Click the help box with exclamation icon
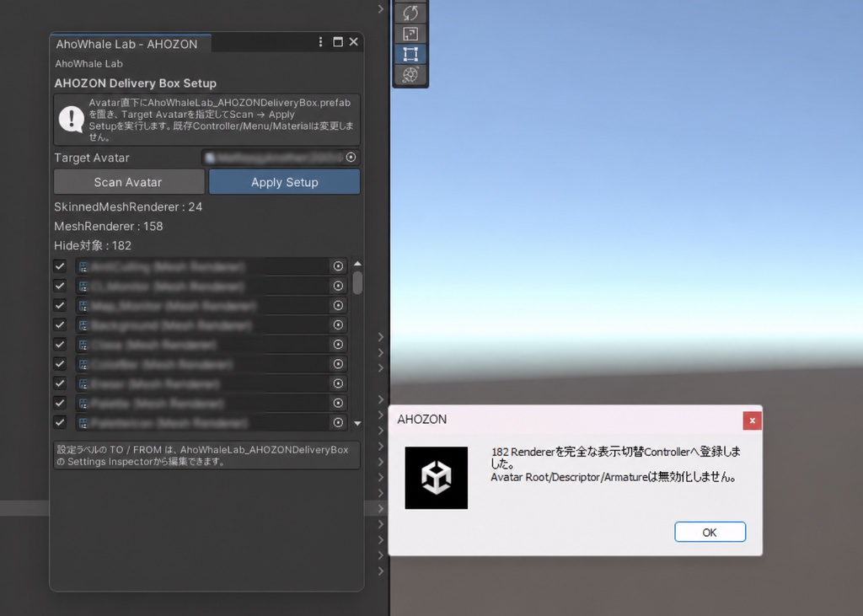 [x=207, y=120]
